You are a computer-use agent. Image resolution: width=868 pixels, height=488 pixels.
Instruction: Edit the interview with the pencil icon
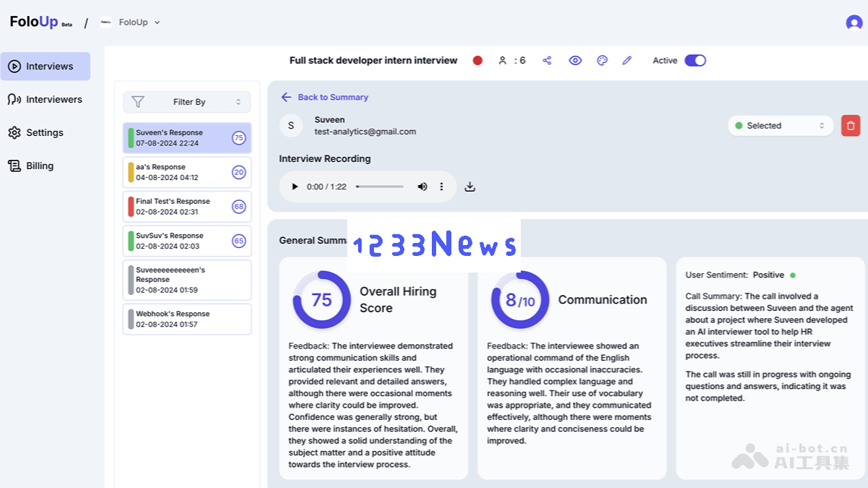coord(627,61)
